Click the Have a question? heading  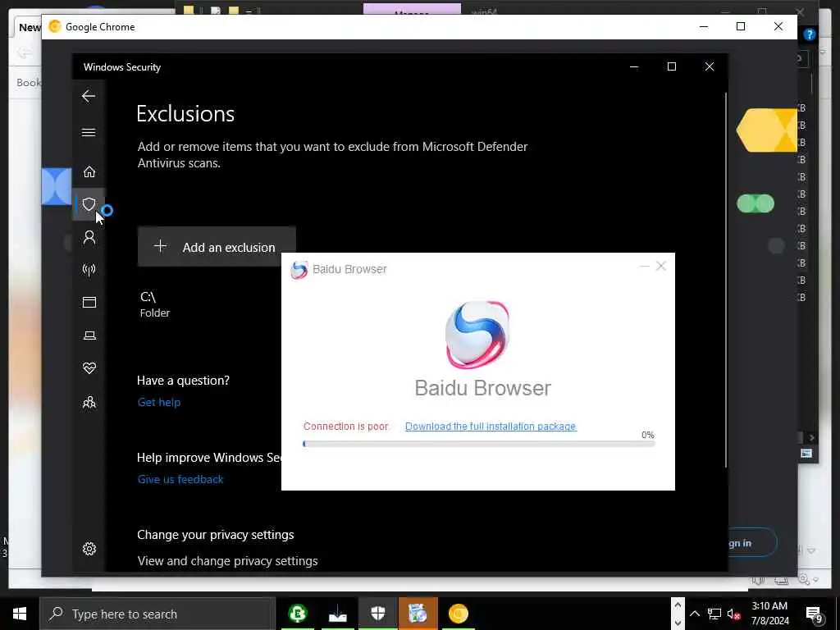(183, 381)
